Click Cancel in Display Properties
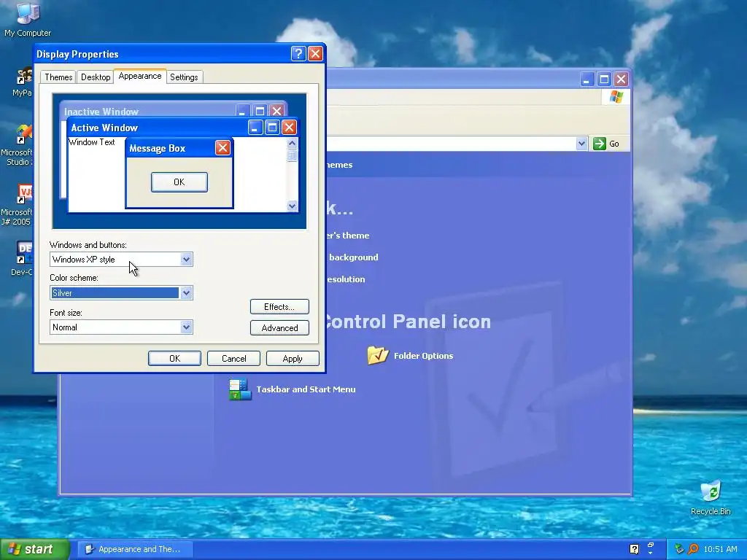Image resolution: width=747 pixels, height=560 pixels. [x=234, y=358]
